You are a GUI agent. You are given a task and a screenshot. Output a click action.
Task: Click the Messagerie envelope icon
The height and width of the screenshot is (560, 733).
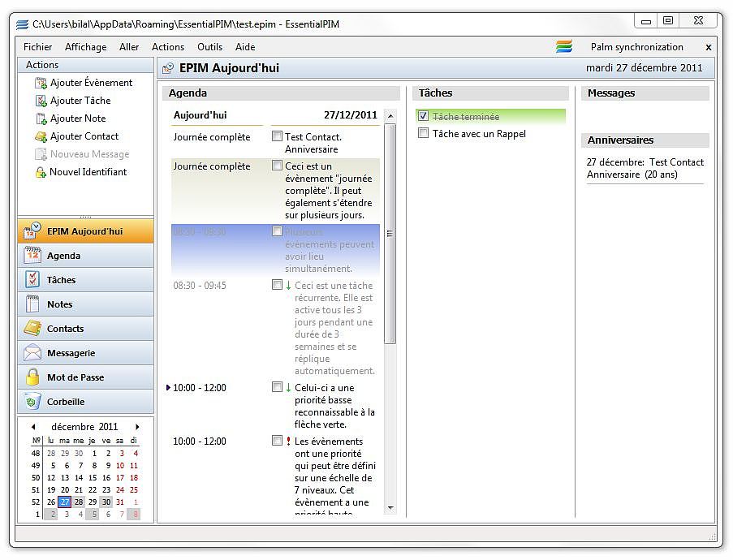(32, 352)
